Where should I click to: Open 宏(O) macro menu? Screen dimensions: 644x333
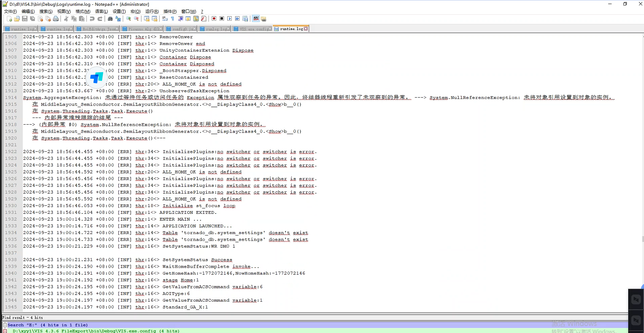pyautogui.click(x=135, y=12)
